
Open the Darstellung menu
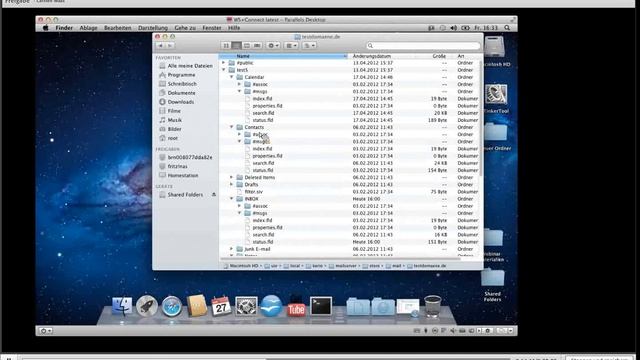153,28
